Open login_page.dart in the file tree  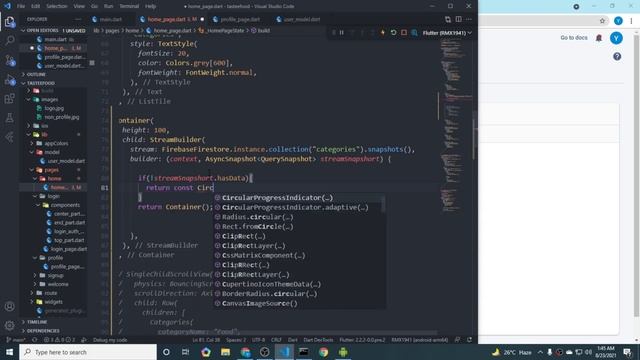(70, 249)
